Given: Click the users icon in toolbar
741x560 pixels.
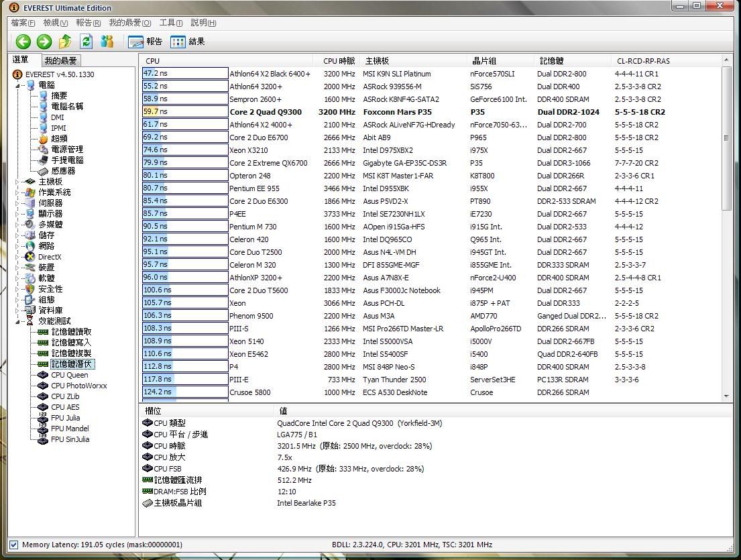Looking at the screenshot, I should pos(107,42).
